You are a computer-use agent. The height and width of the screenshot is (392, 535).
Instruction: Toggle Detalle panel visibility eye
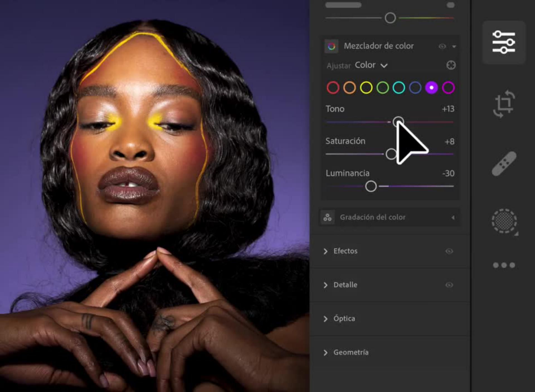tap(449, 285)
